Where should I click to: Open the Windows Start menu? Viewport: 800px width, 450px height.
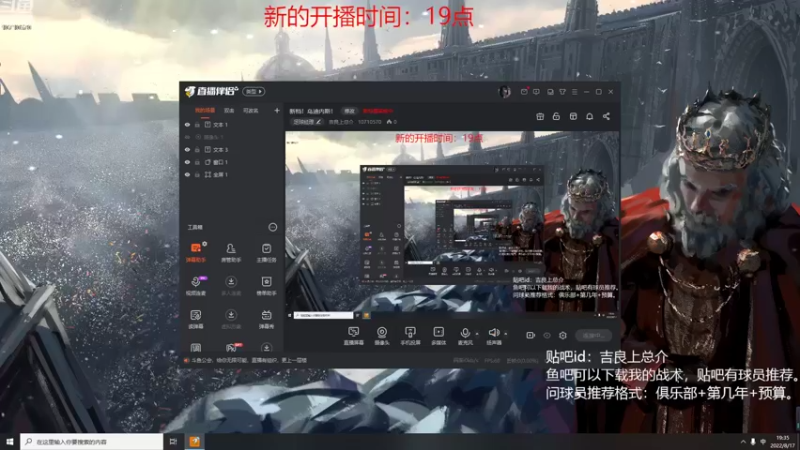pos(9,441)
